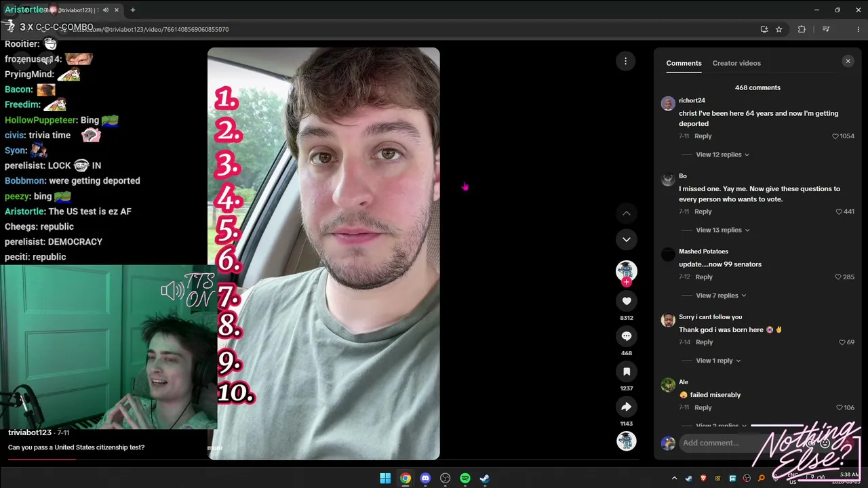Open a new browser tab
Viewport: 868px width, 488px height.
133,10
